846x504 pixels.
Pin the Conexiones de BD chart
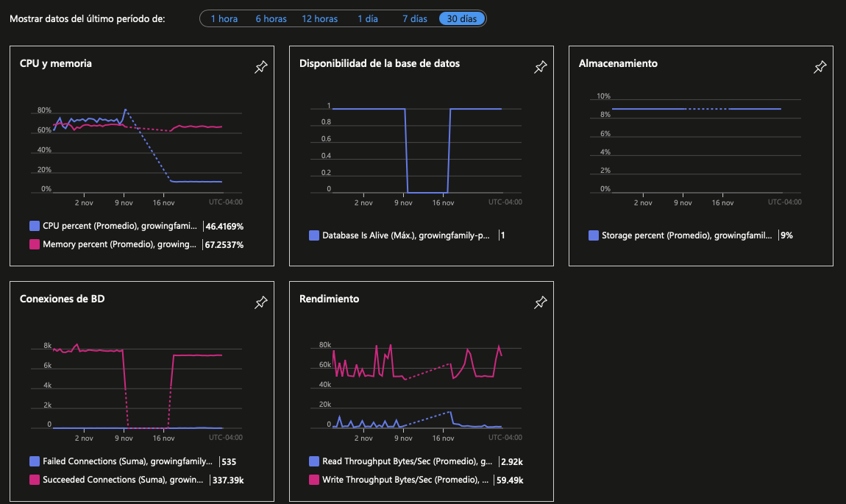coord(260,302)
